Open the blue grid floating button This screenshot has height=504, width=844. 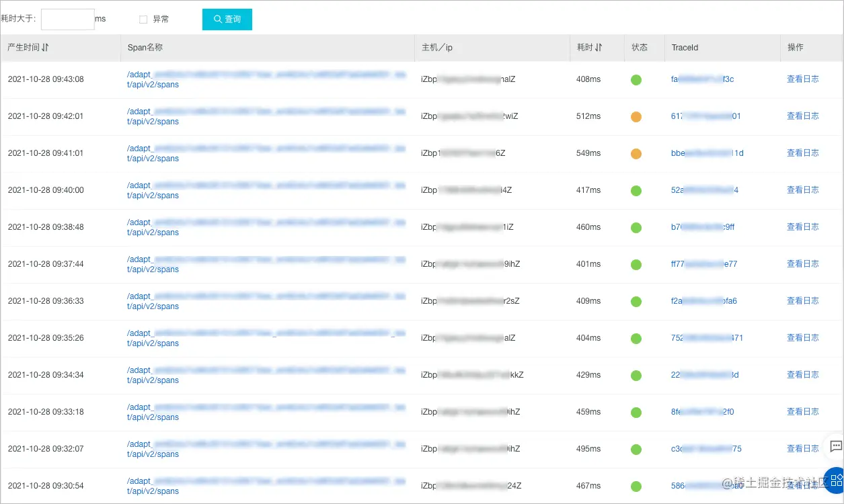pos(835,480)
